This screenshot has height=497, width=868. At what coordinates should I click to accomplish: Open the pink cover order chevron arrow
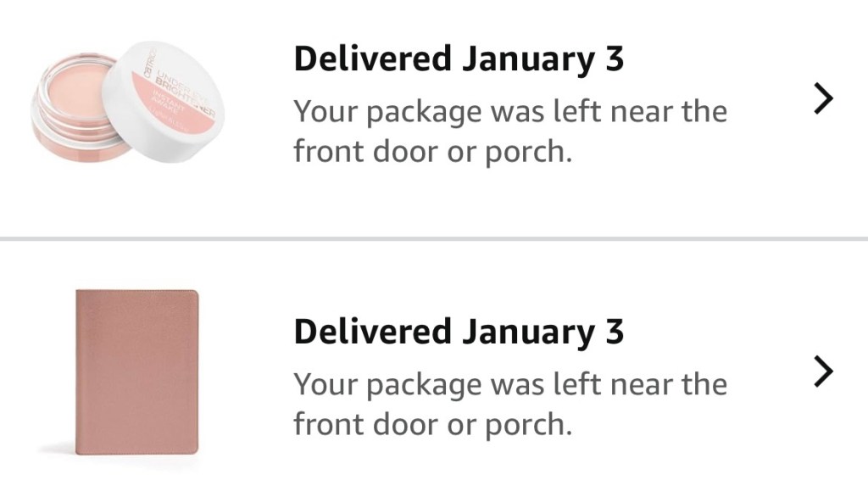[823, 371]
